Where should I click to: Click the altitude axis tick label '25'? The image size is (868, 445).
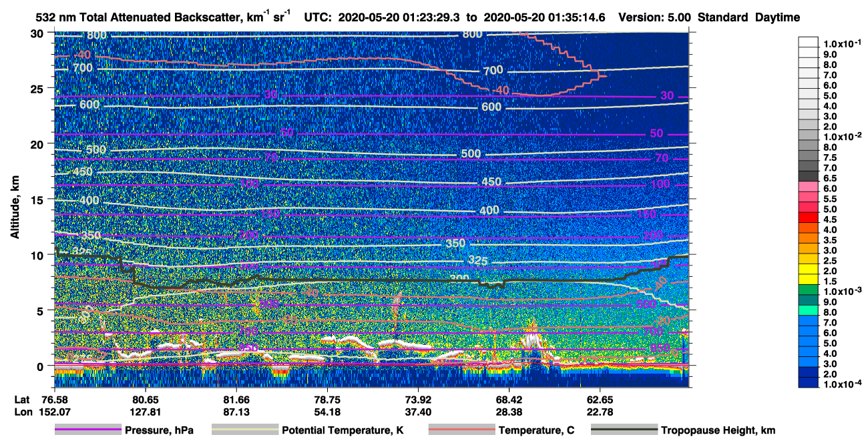[x=38, y=88]
